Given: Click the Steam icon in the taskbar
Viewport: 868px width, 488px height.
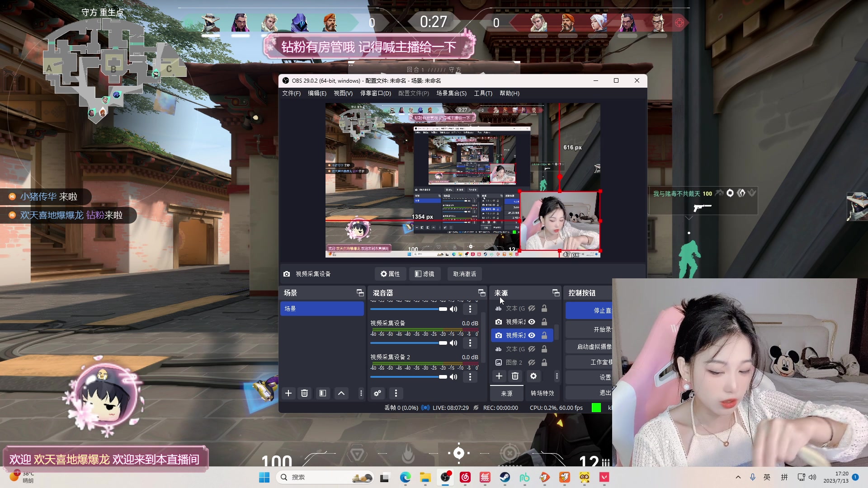Looking at the screenshot, I should tap(505, 477).
